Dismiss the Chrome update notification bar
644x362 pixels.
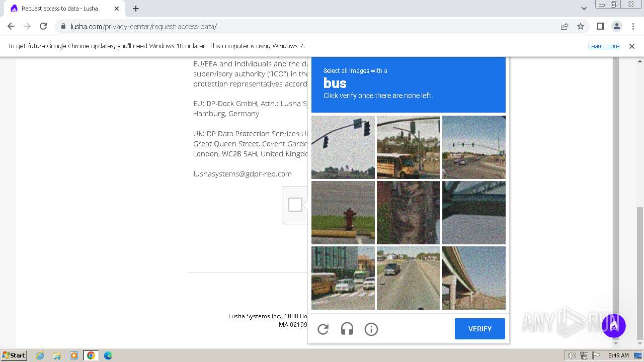pyautogui.click(x=632, y=46)
